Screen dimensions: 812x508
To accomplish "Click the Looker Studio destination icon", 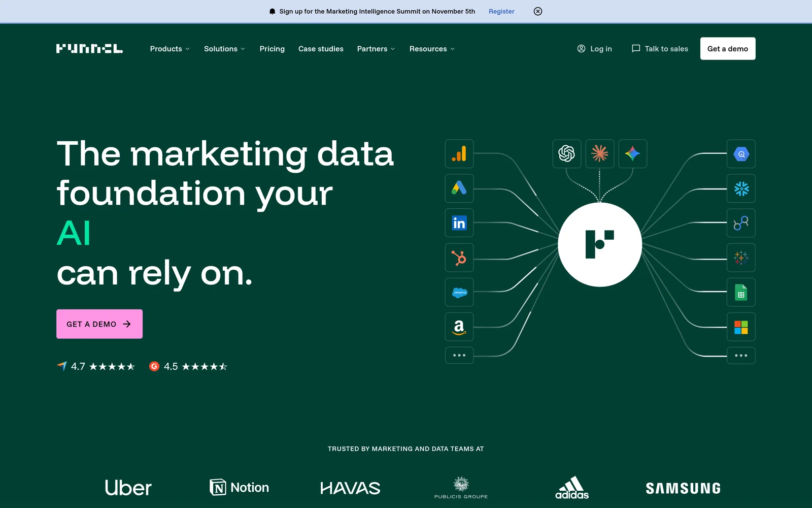I will [741, 223].
